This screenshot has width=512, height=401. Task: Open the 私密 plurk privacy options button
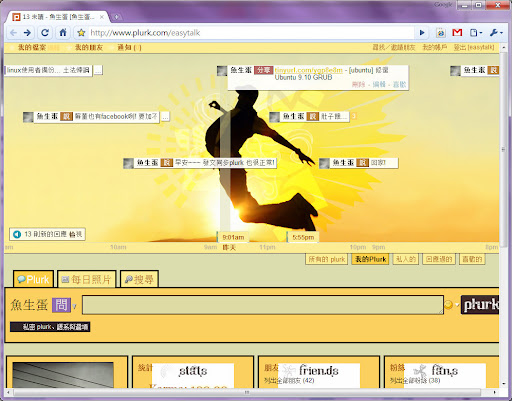(50, 327)
